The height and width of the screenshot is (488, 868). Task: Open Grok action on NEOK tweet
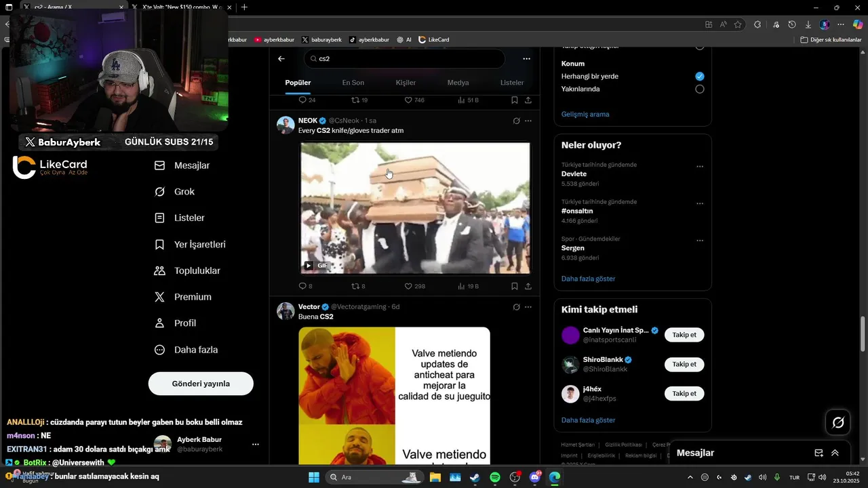(516, 121)
